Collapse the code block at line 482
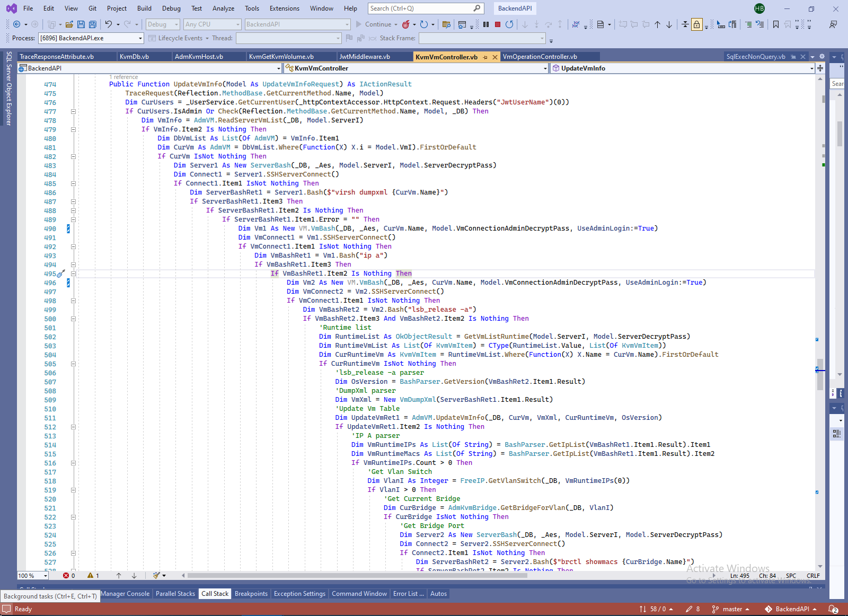 73,156
